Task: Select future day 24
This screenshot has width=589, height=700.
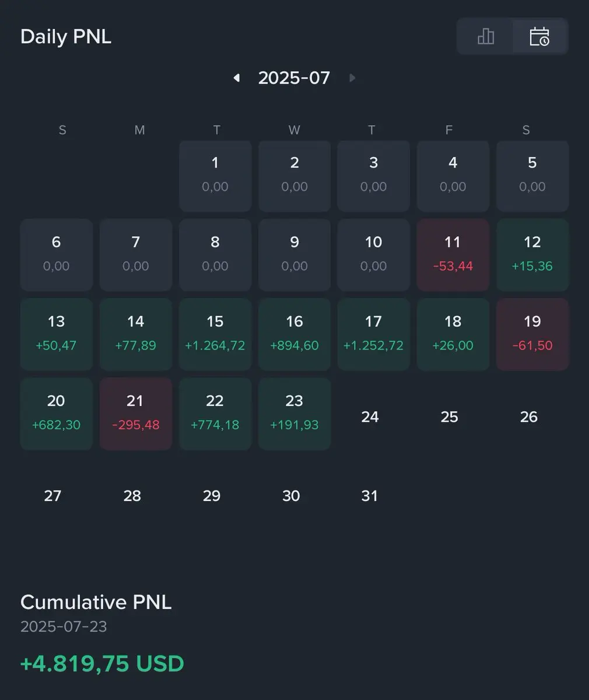Action: [370, 416]
